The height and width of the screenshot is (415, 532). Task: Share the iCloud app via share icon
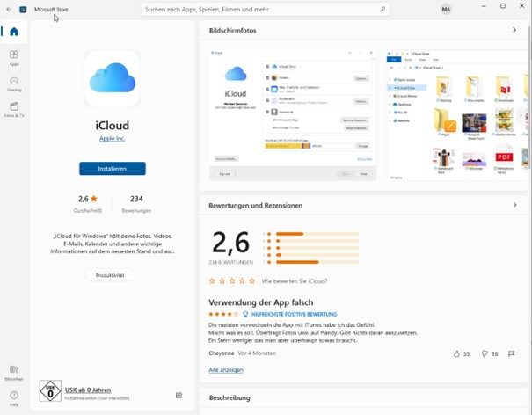pos(179,395)
